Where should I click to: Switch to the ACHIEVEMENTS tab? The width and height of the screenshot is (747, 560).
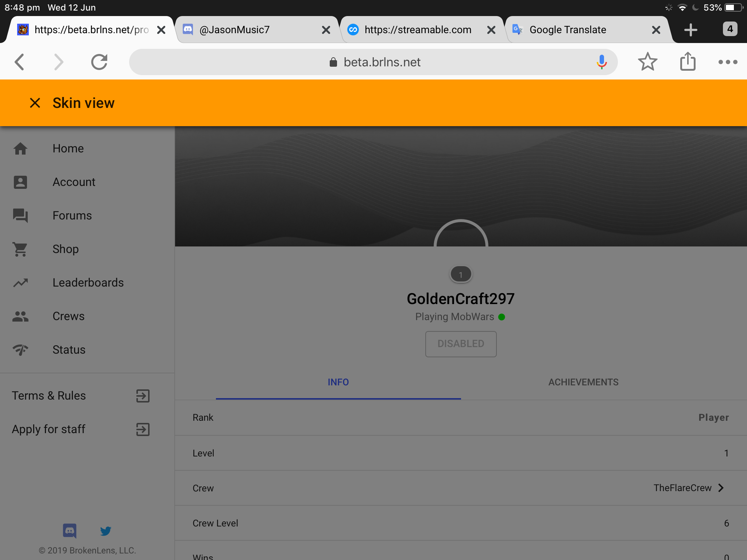point(583,382)
